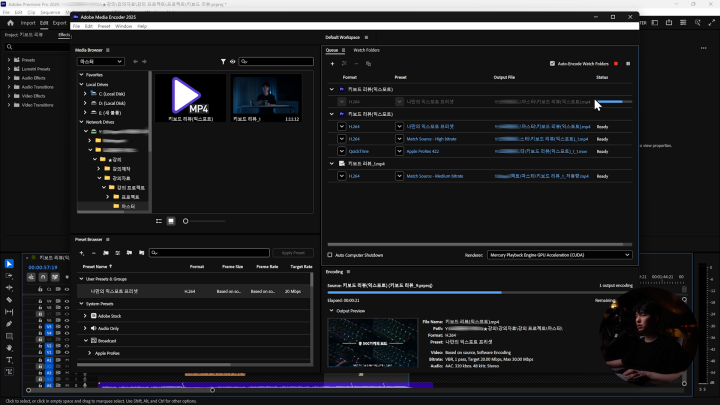The image size is (720, 405).
Task: Toggle the ingest eye icon in Media Browser
Action: coord(233,61)
